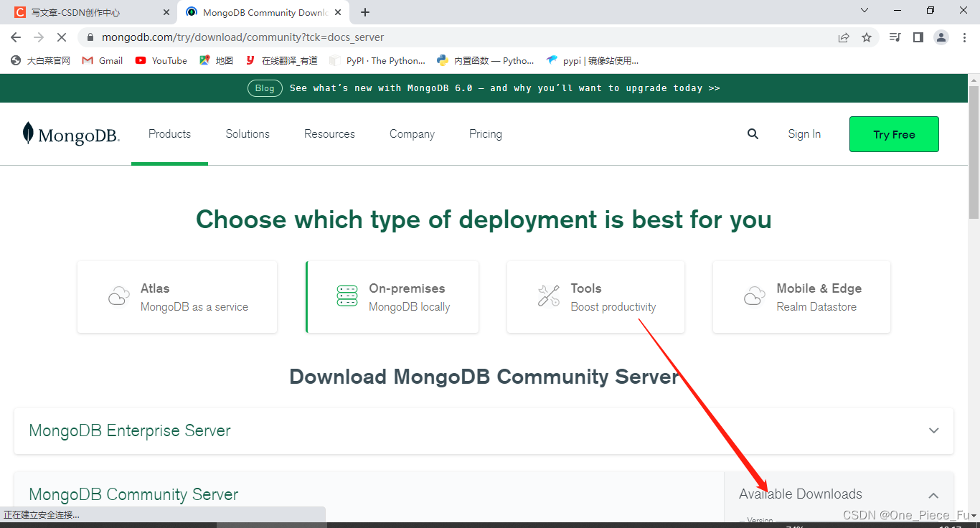Viewport: 980px width, 528px height.
Task: Toggle the browser side panel icon
Action: pyautogui.click(x=918, y=37)
